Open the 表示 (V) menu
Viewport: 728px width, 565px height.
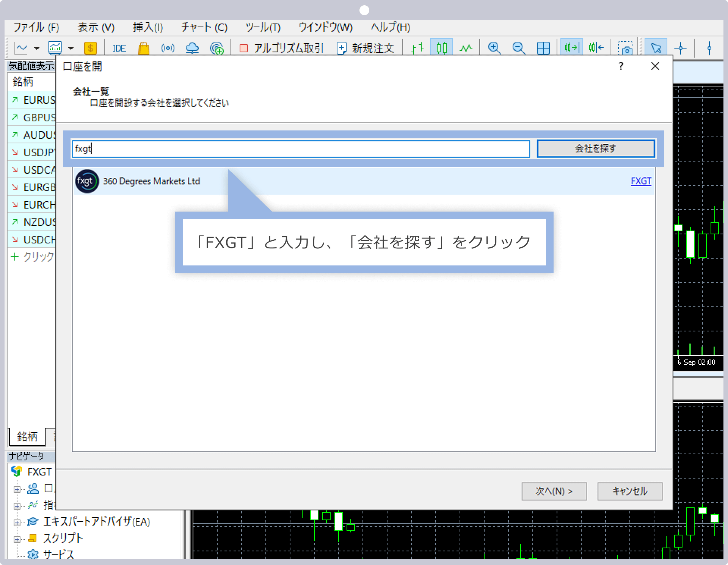coord(96,28)
